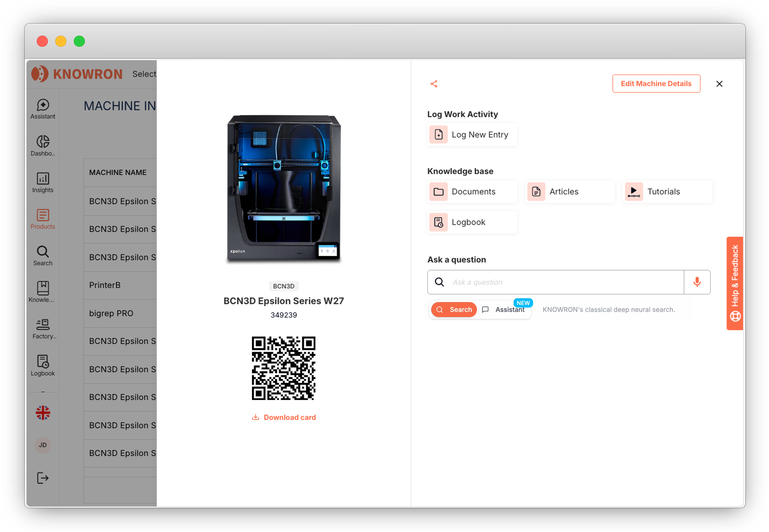The width and height of the screenshot is (769, 532).
Task: Click the MACHINE NAME column header
Action: pyautogui.click(x=118, y=173)
